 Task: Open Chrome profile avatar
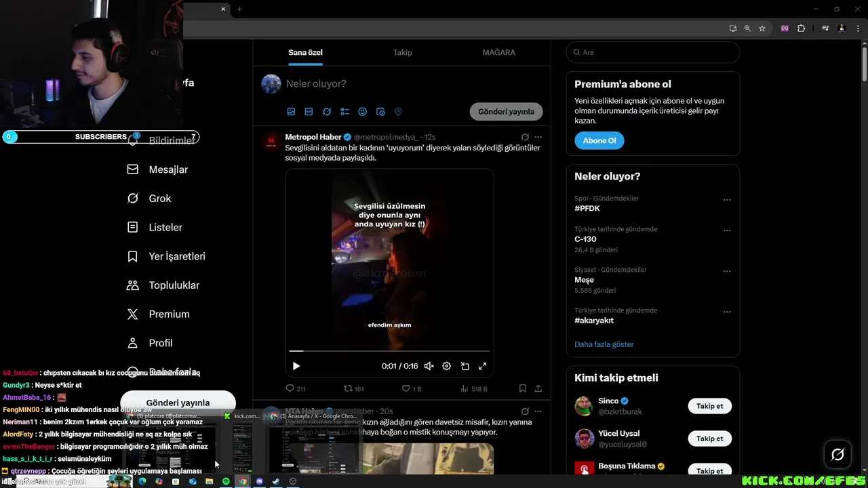coord(842,28)
